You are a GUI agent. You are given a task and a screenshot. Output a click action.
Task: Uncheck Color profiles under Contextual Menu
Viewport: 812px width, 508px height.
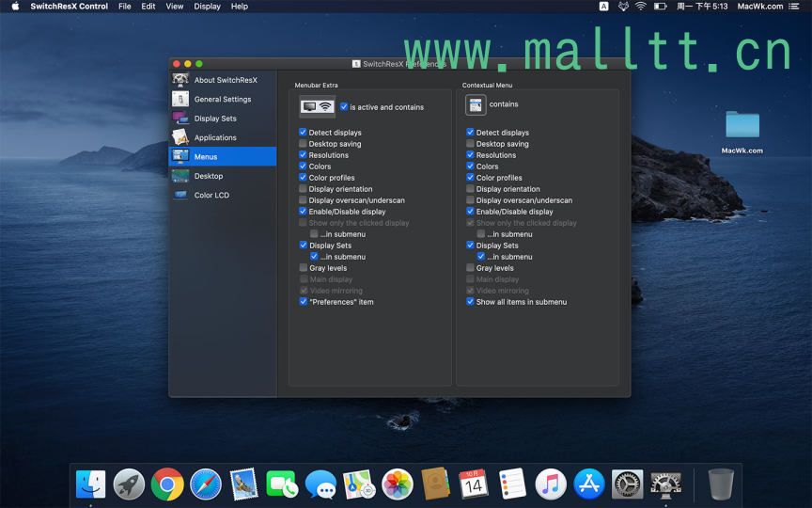pyautogui.click(x=470, y=177)
